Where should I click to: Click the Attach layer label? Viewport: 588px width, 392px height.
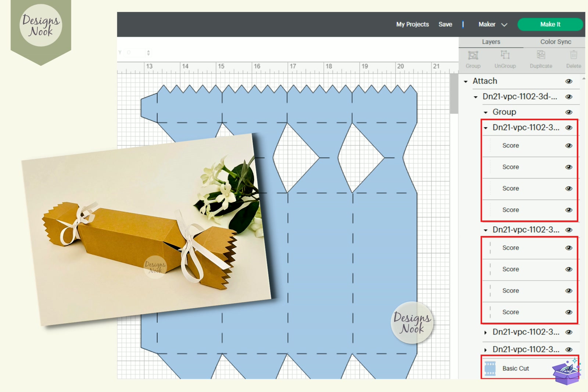tap(485, 81)
